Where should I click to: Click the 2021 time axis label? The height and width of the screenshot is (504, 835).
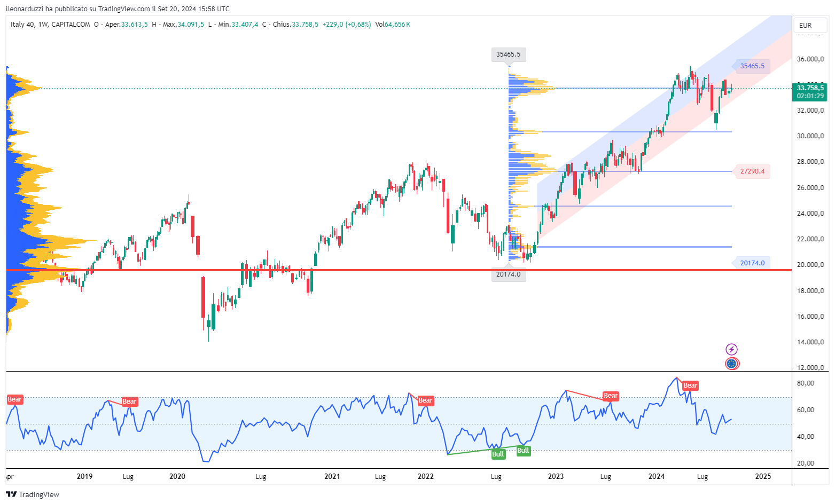pyautogui.click(x=332, y=476)
